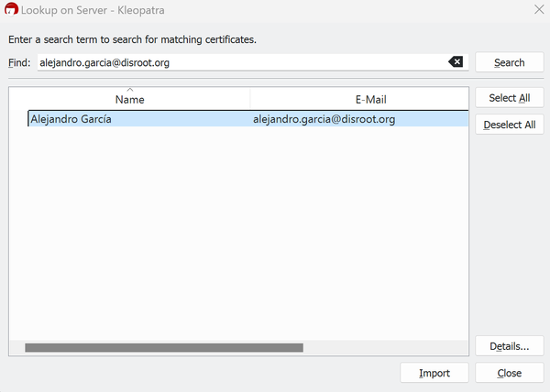Screen dimensions: 550x392
Task: Click the divider between Name and E-Mail
Action: pyautogui.click(x=250, y=99)
